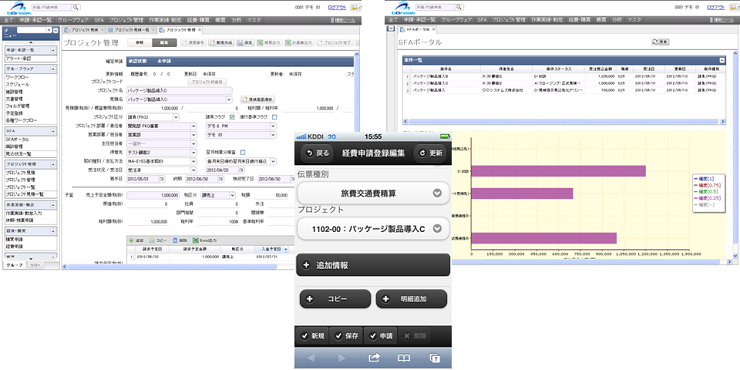Open the プロジェクト区分 dropdown
740x370 pixels.
(176, 117)
